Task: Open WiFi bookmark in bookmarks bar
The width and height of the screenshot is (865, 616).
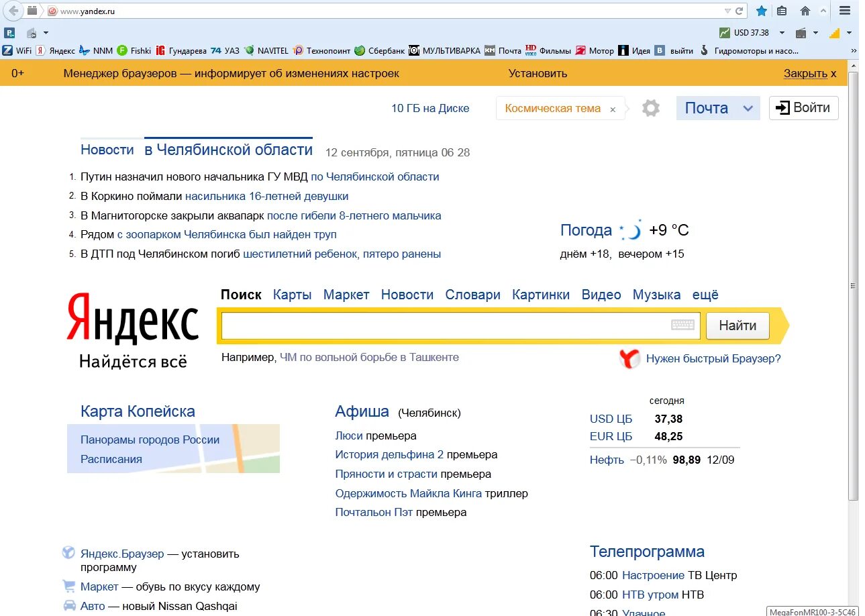Action: pyautogui.click(x=17, y=50)
